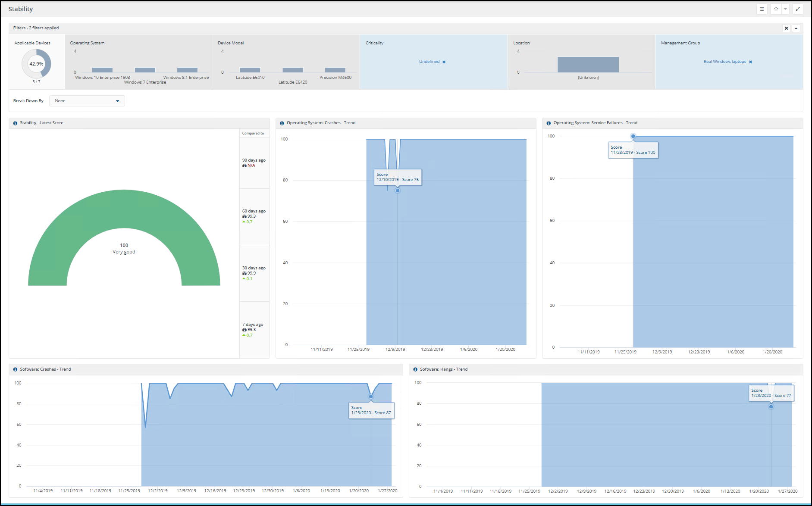Select the Latitude E6410 device model bar
This screenshot has height=506, width=812.
point(250,70)
